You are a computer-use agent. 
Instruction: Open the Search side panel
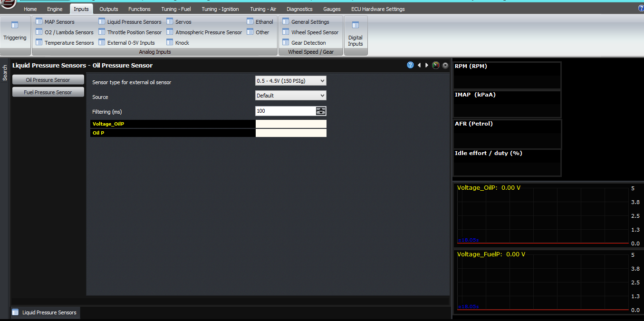coord(5,73)
